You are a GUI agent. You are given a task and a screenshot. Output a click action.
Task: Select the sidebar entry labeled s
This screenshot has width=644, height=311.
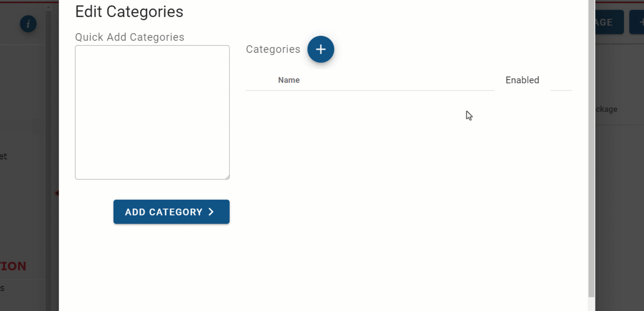2,288
